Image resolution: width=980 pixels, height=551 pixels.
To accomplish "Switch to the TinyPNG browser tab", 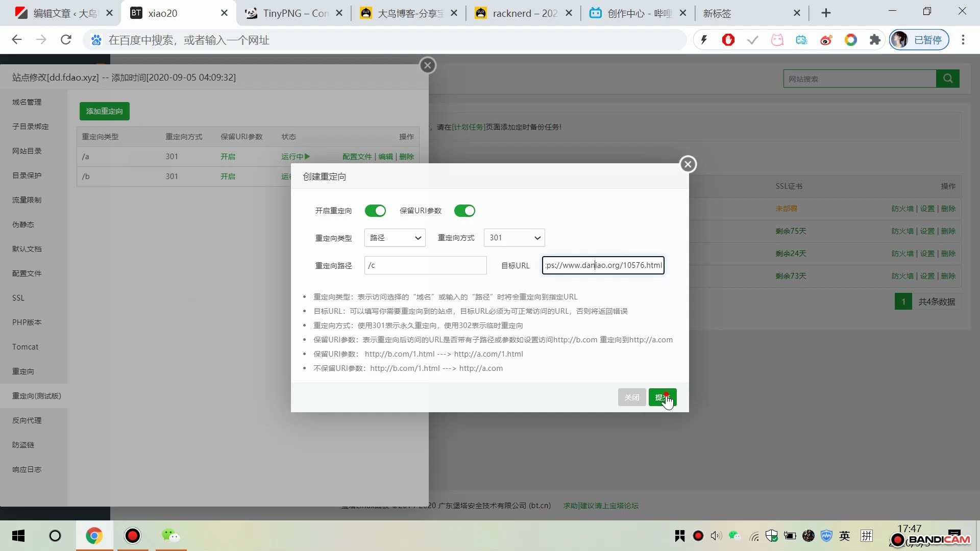I will click(x=295, y=13).
